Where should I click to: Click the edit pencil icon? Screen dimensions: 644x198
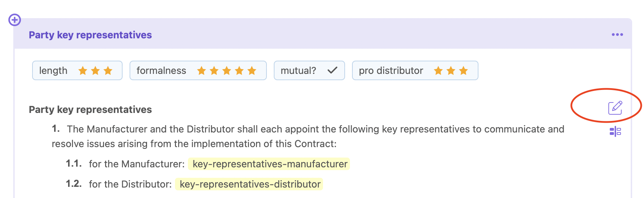coord(615,108)
